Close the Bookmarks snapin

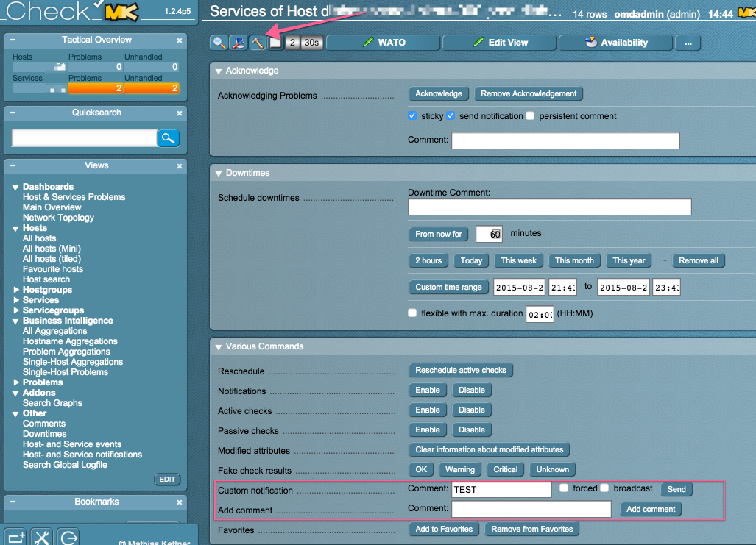click(180, 502)
